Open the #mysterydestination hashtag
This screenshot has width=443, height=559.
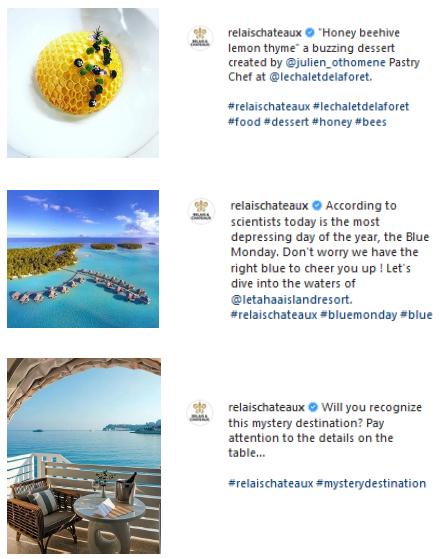(x=371, y=483)
